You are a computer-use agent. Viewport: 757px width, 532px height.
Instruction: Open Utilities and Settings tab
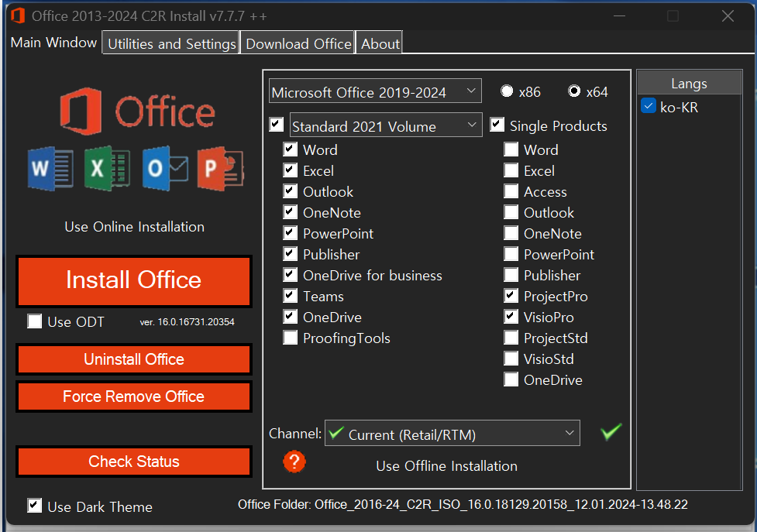coord(171,43)
